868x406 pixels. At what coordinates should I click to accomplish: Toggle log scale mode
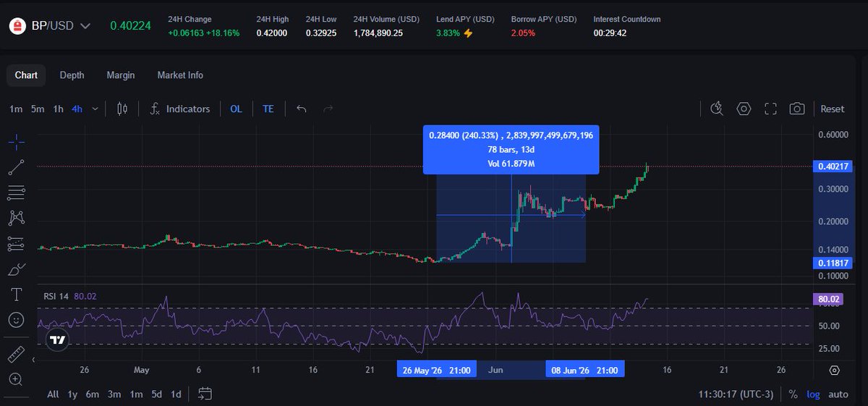point(814,394)
